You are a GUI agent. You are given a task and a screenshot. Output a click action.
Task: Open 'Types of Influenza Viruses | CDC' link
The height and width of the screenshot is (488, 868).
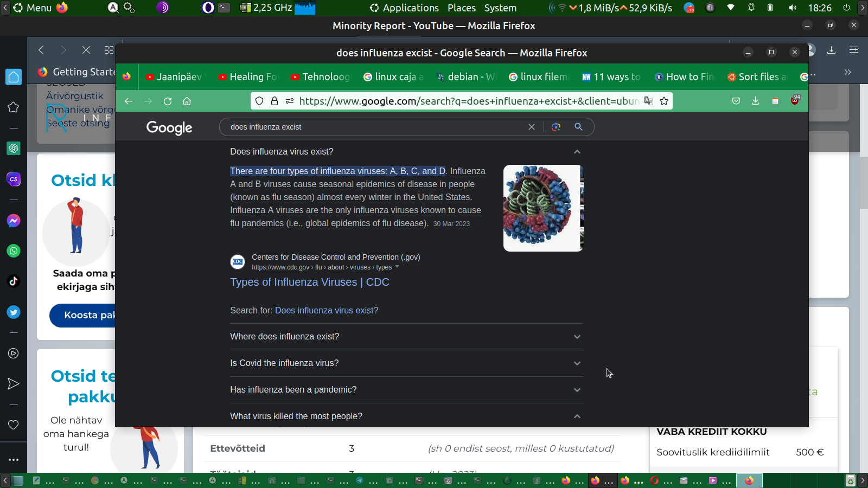[x=310, y=282]
